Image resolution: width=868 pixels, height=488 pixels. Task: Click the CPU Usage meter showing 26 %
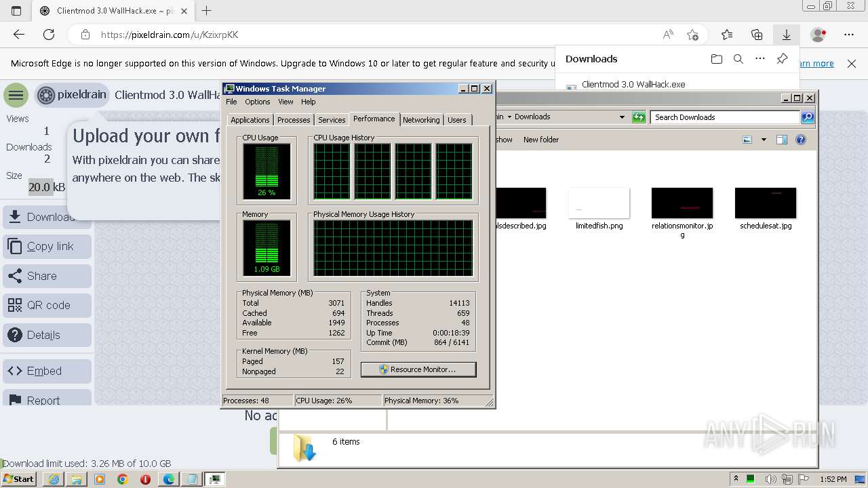[x=267, y=171]
